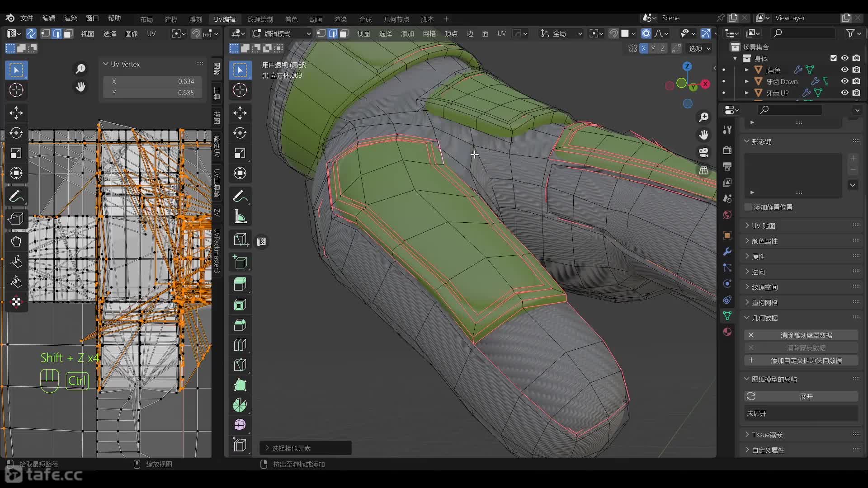The image size is (868, 488).
Task: Open the 文件 menu
Action: pos(27,18)
